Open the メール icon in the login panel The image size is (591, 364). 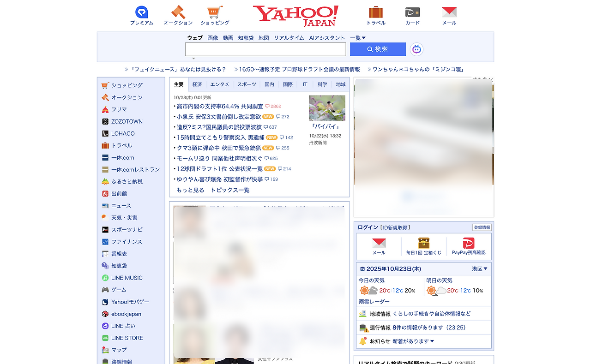(379, 243)
